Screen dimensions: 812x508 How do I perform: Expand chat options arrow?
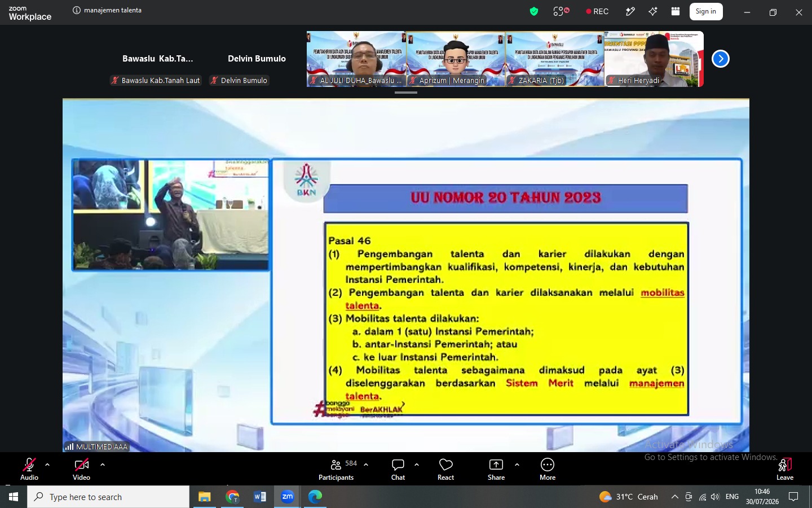[x=417, y=465]
